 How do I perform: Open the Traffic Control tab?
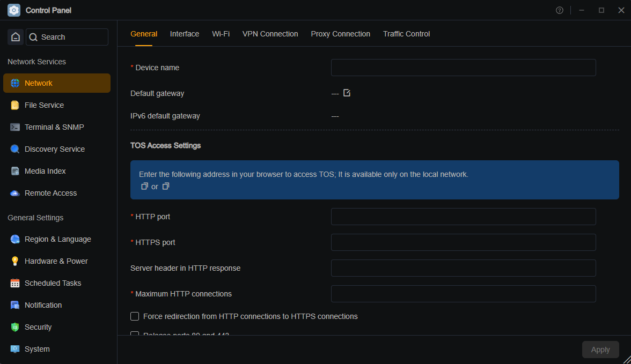point(407,34)
